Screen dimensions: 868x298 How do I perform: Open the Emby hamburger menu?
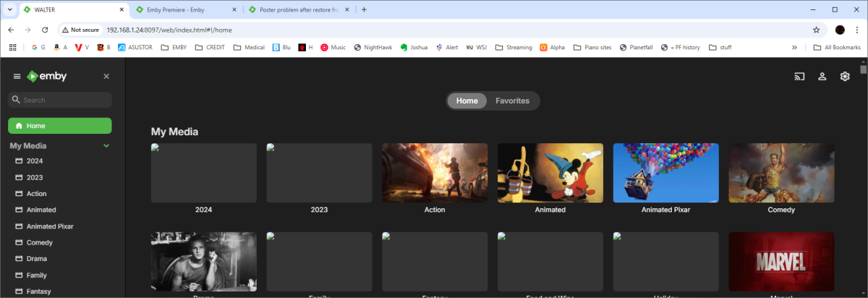click(17, 76)
